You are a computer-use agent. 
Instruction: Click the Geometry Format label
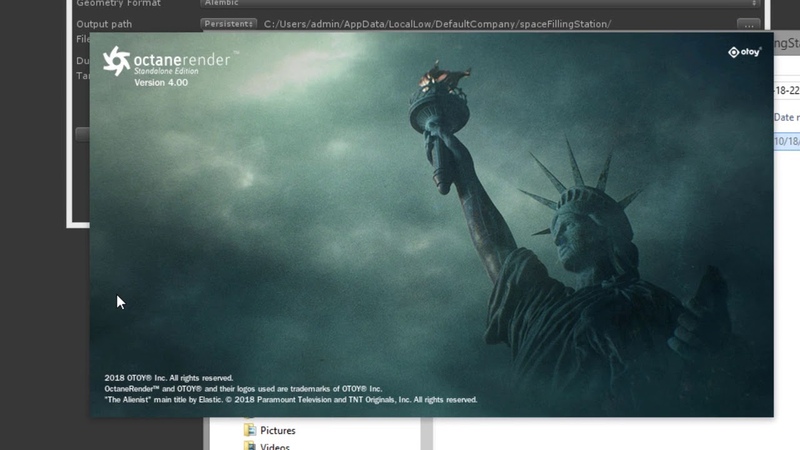(x=118, y=4)
